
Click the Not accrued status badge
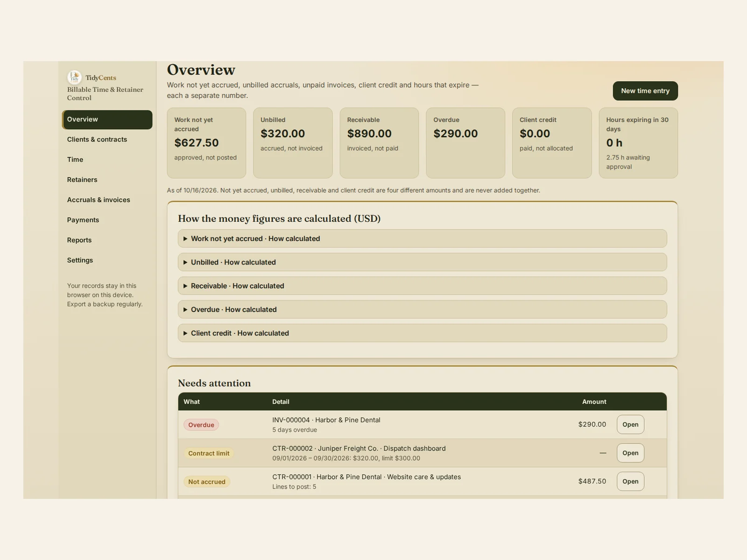(207, 482)
